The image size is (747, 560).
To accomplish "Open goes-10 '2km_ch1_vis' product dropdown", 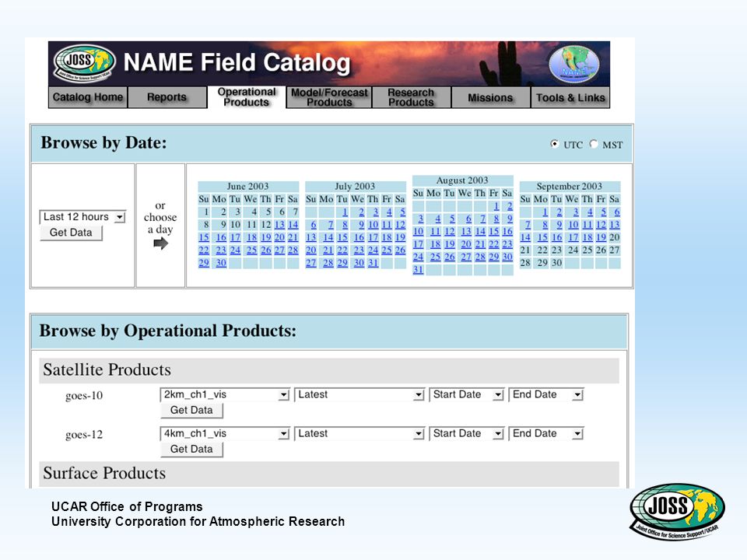I will pos(225,395).
